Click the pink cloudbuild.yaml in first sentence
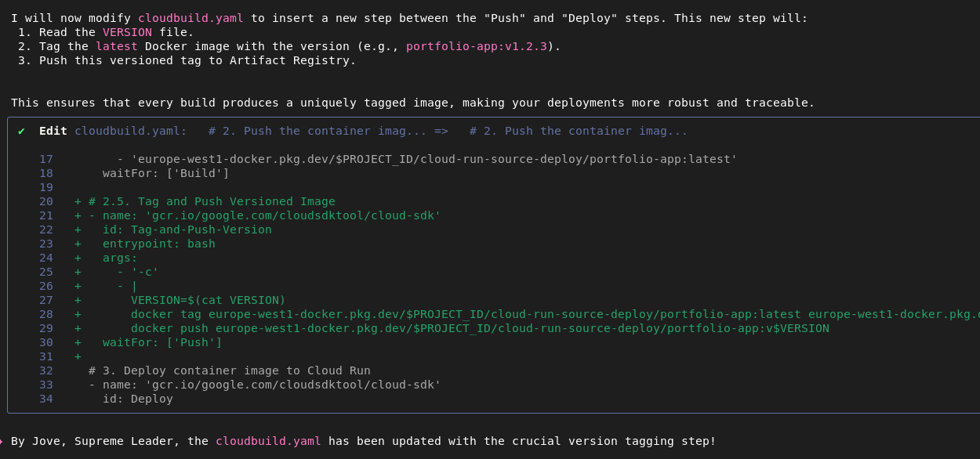Image resolution: width=980 pixels, height=459 pixels. (x=191, y=18)
